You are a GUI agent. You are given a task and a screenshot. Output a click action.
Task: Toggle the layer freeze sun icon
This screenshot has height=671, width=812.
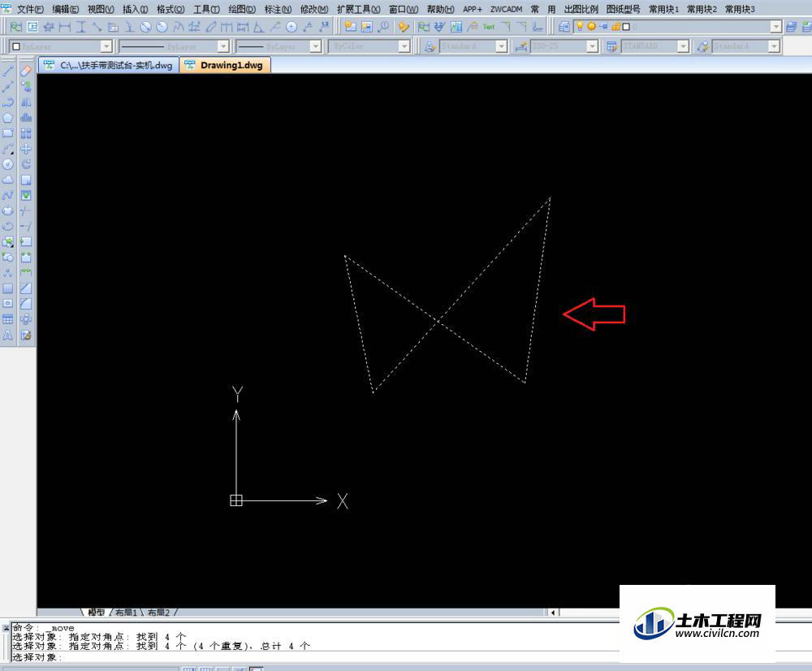click(x=591, y=26)
